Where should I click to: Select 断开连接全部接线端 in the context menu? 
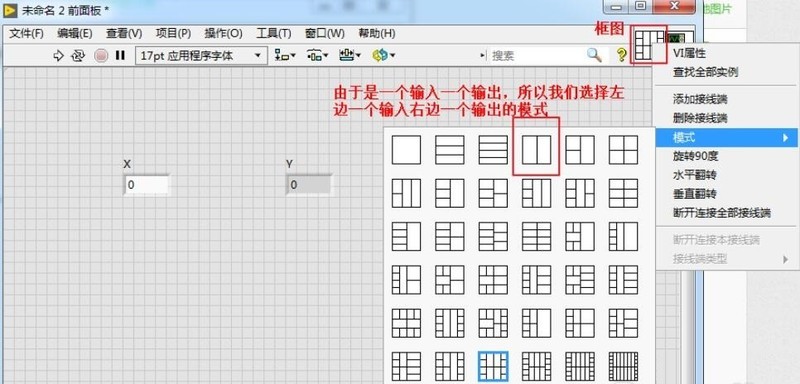click(x=721, y=213)
